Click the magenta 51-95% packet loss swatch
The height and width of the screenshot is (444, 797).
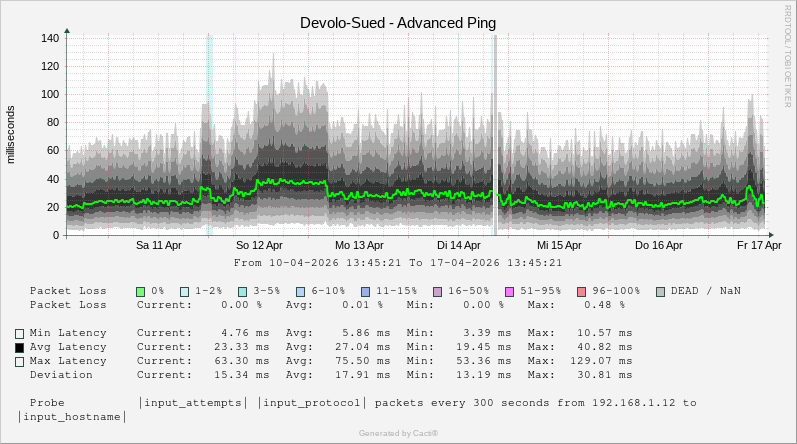click(509, 291)
